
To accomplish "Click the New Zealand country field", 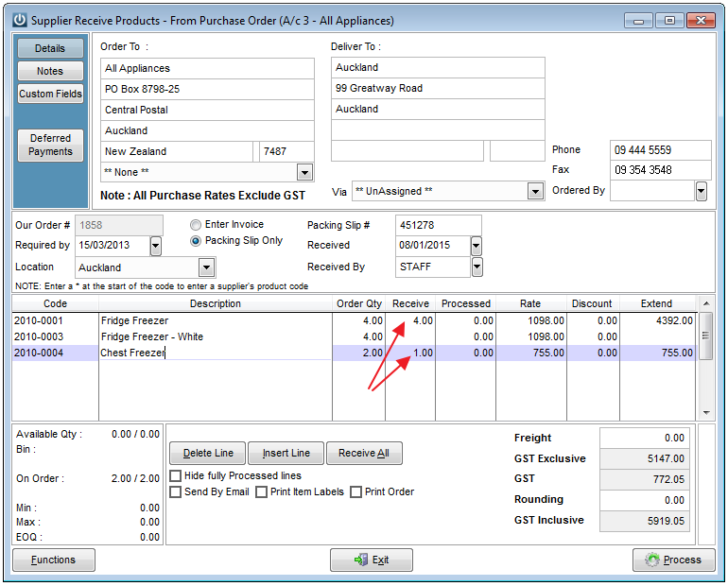I will (x=177, y=152).
